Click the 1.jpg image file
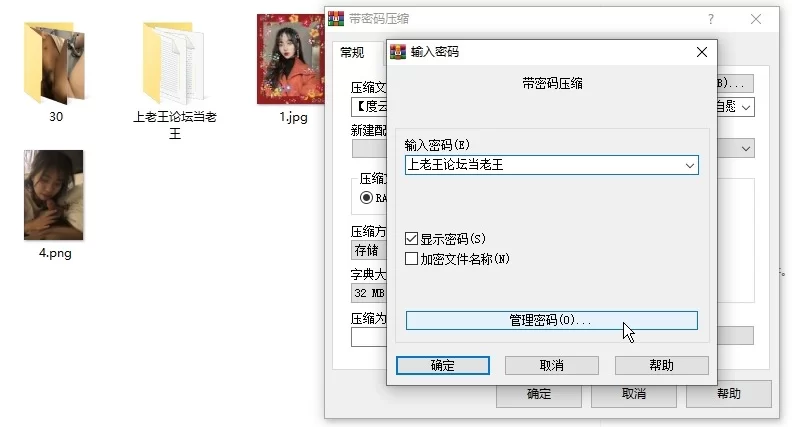The width and height of the screenshot is (792, 427). [292, 60]
